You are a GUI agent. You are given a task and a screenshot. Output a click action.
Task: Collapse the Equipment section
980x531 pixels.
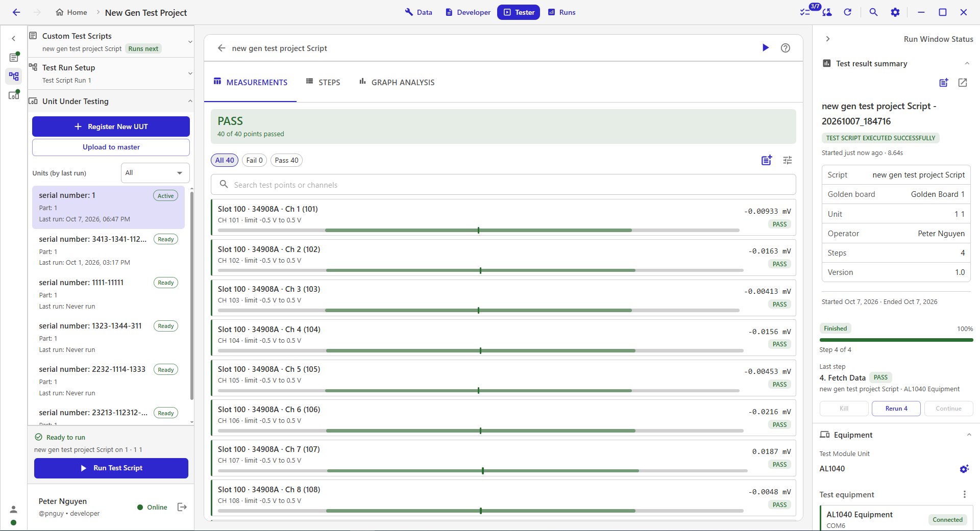pos(969,435)
